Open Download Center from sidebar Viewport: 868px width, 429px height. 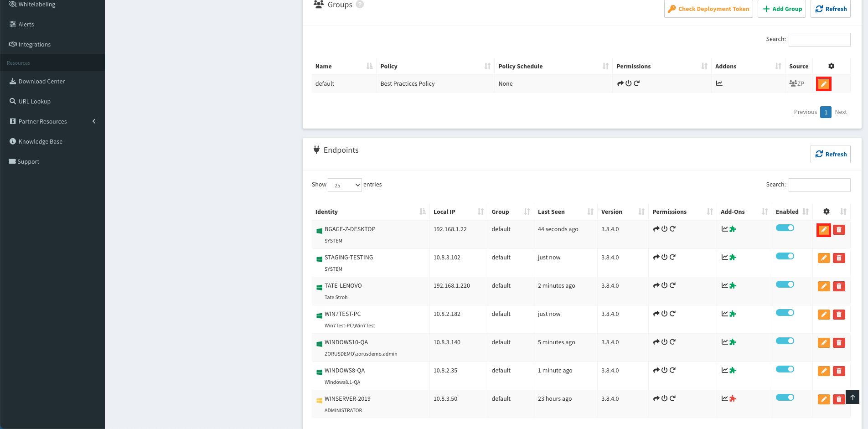[x=41, y=81]
